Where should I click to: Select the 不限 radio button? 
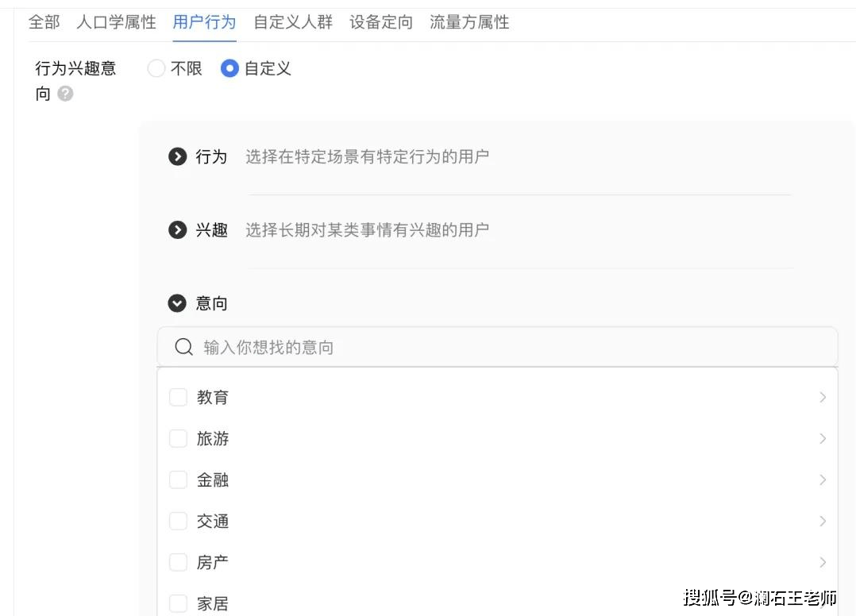[156, 68]
